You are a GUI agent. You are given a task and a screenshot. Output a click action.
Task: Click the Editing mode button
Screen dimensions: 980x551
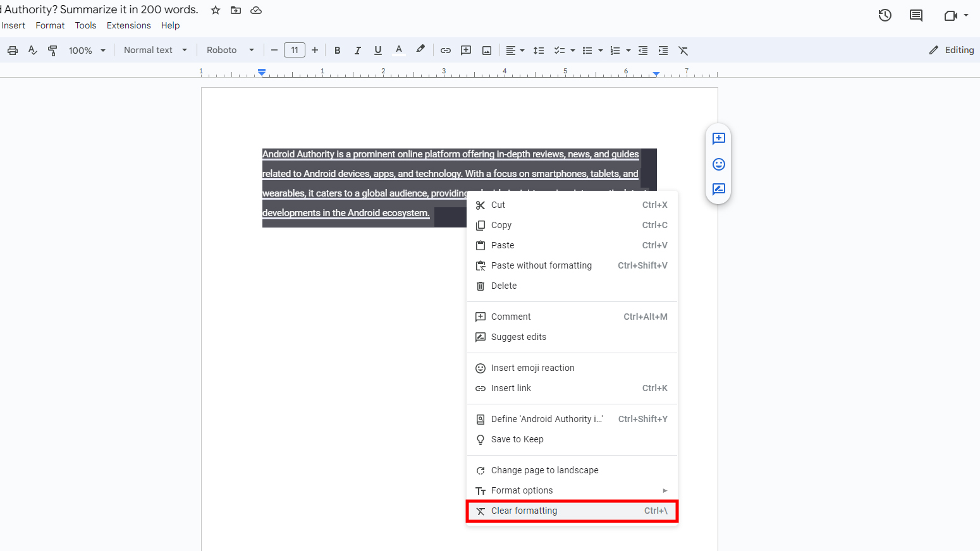[x=952, y=50]
